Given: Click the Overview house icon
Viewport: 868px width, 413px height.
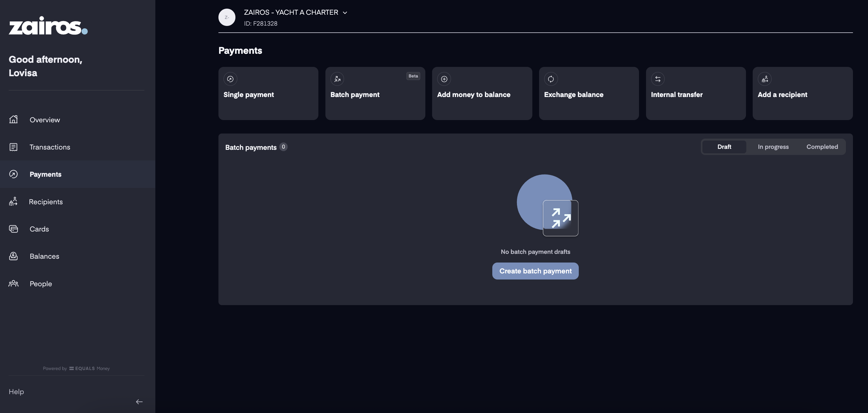Looking at the screenshot, I should (13, 119).
